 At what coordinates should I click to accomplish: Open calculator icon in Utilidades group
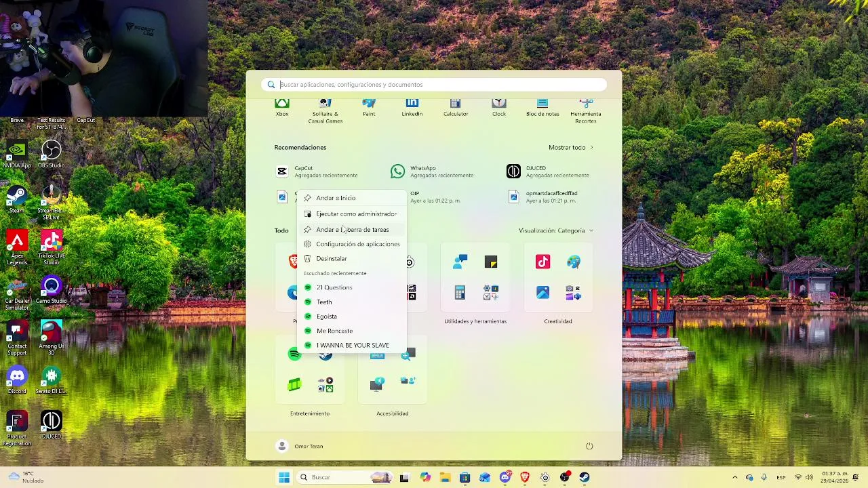click(460, 293)
